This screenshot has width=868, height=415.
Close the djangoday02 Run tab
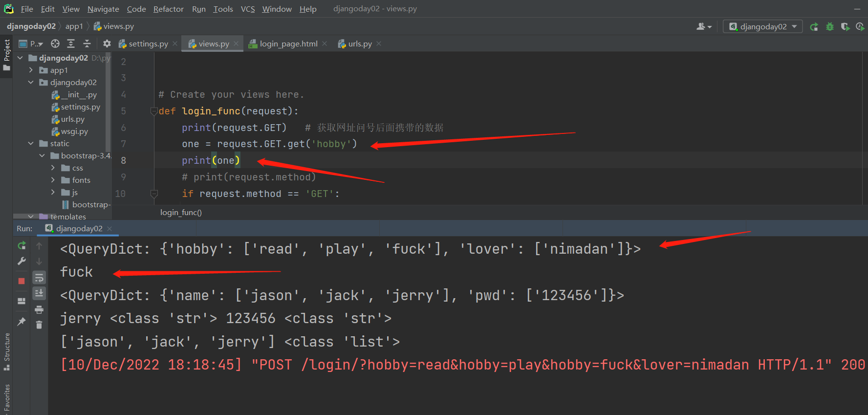109,228
